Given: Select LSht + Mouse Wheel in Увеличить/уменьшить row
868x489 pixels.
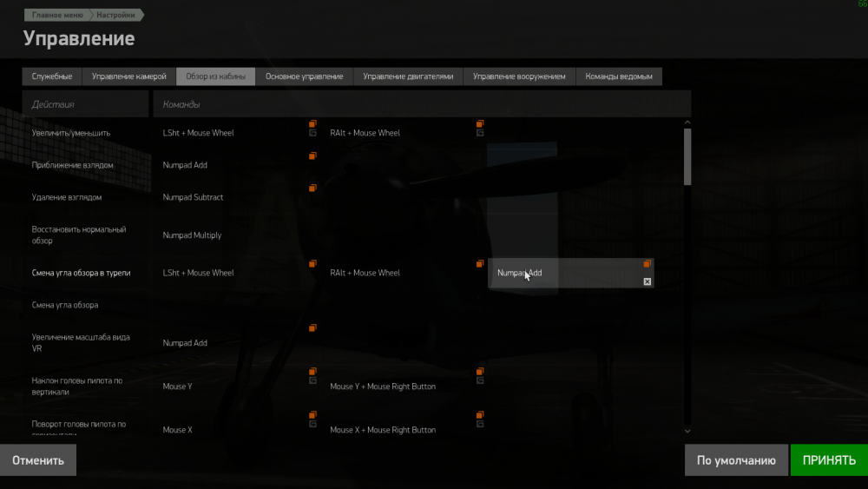Looking at the screenshot, I should [198, 133].
